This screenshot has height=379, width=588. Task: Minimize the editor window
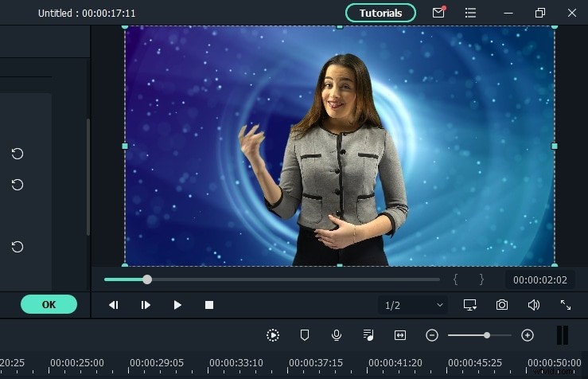pyautogui.click(x=508, y=13)
